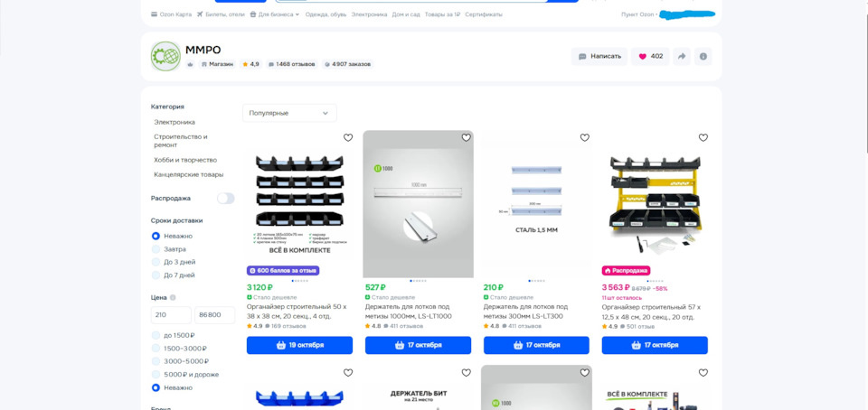Viewport: 868px width, 410px height.
Task: Click the pink Распродажа badge on product
Action: pyautogui.click(x=626, y=271)
